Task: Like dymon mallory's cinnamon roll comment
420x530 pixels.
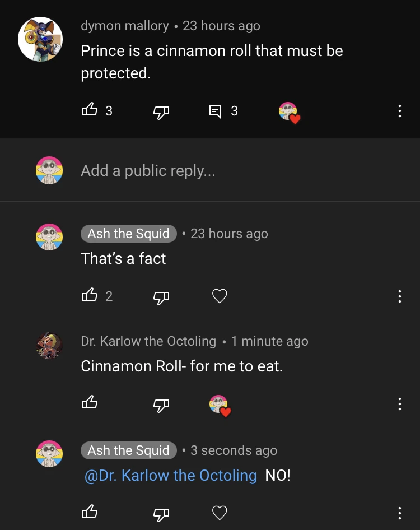Action: click(90, 110)
